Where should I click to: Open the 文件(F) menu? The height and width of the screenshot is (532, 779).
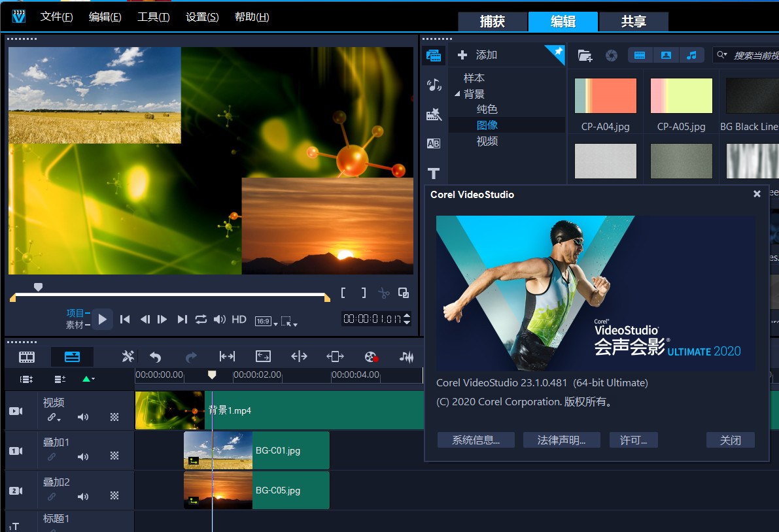(x=57, y=17)
